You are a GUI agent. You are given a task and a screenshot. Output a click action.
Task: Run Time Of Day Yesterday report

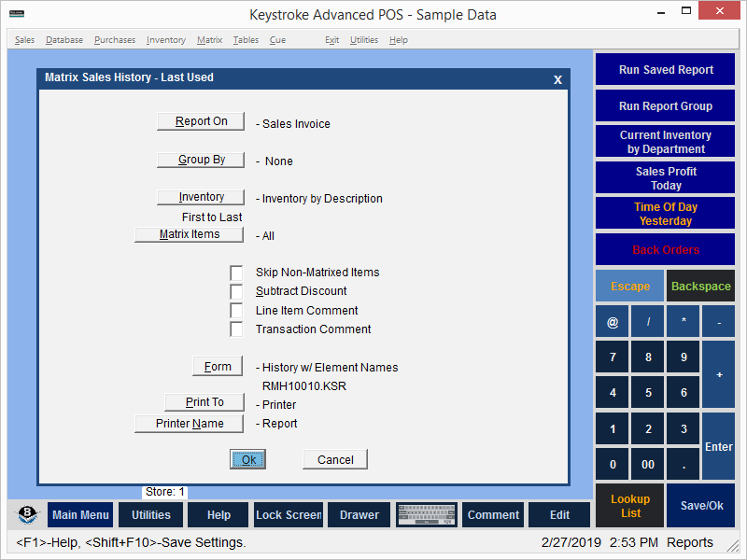tap(665, 214)
